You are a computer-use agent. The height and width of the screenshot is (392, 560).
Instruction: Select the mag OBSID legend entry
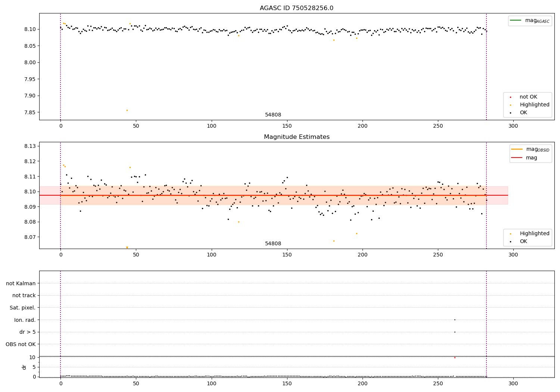(531, 149)
